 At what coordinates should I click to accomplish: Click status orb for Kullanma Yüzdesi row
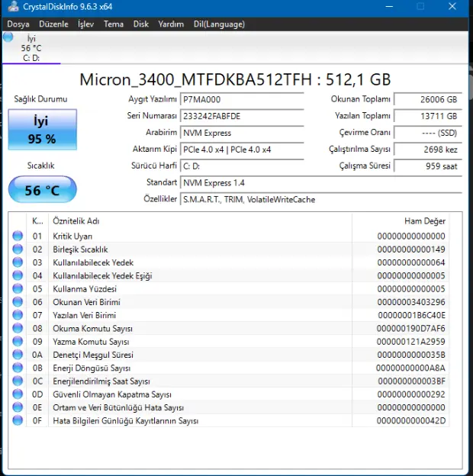click(18, 288)
